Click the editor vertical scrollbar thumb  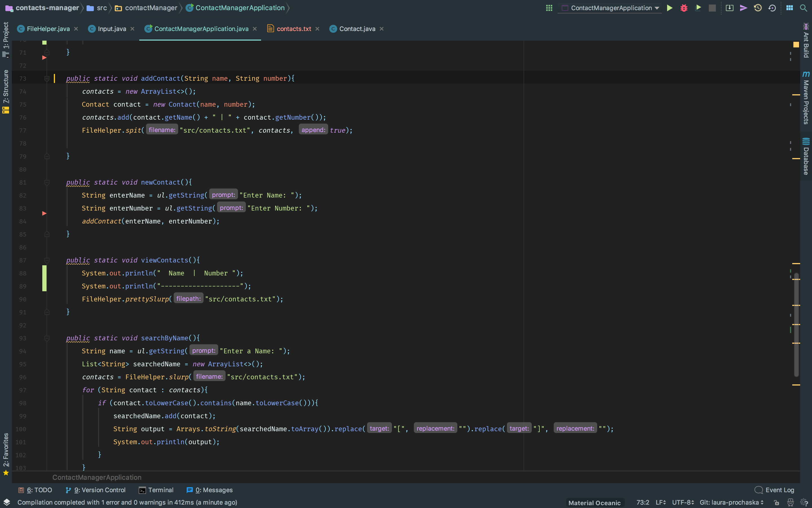click(796, 324)
